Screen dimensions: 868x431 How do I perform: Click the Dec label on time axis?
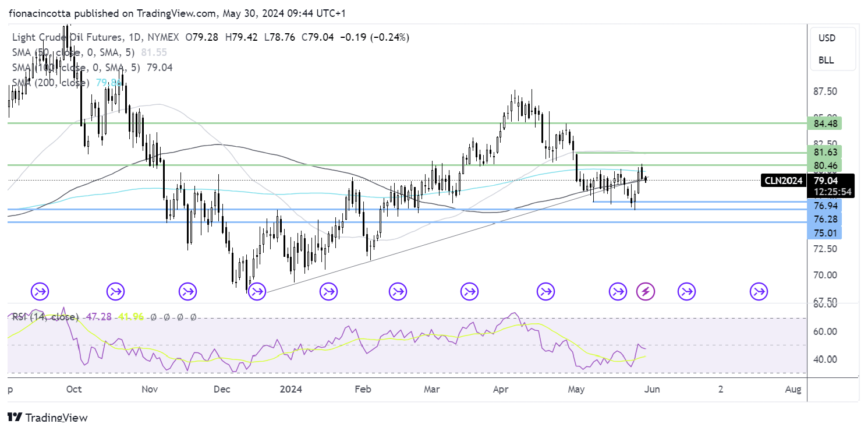point(223,389)
